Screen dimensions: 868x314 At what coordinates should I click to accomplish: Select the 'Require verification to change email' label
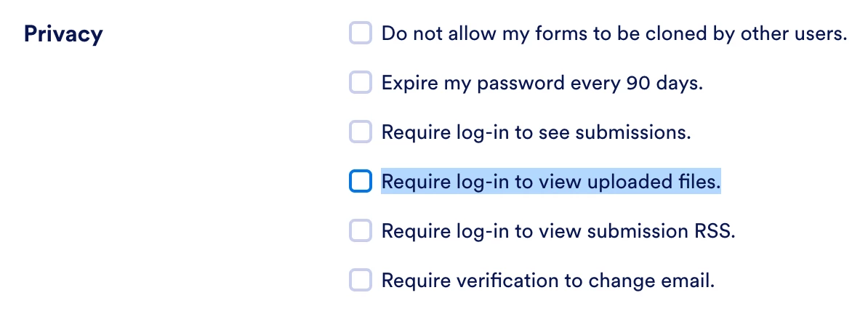(549, 281)
